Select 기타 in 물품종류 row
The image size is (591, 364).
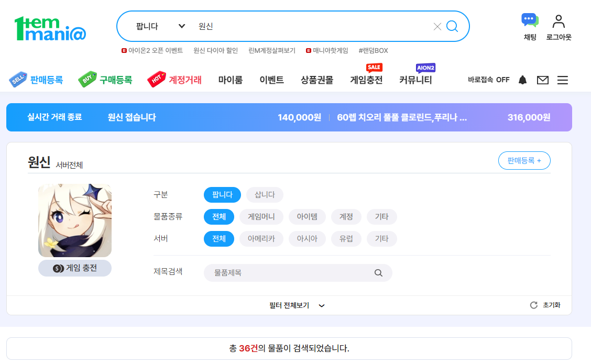tap(382, 217)
